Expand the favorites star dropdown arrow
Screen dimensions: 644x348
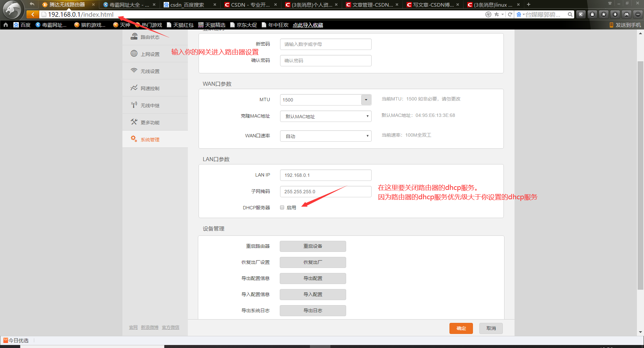(x=502, y=14)
